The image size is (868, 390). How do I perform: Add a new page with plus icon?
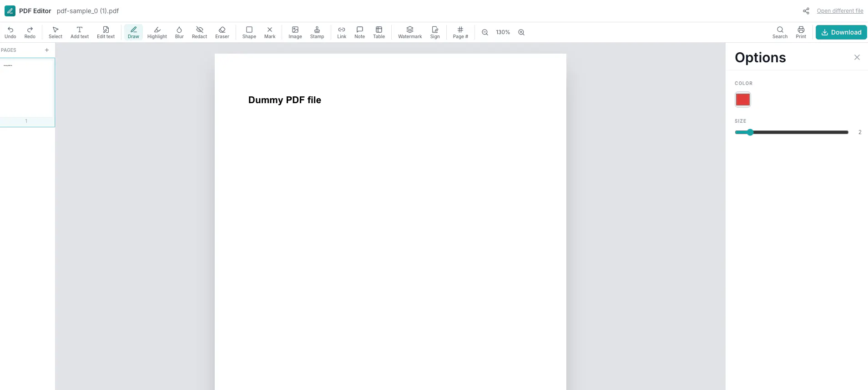click(x=47, y=50)
